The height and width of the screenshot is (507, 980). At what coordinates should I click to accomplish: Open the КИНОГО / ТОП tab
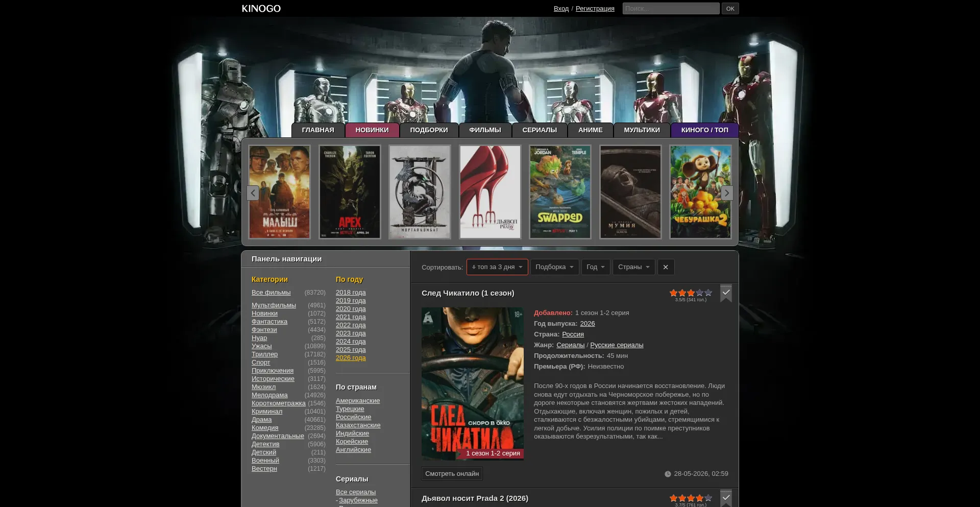point(704,130)
